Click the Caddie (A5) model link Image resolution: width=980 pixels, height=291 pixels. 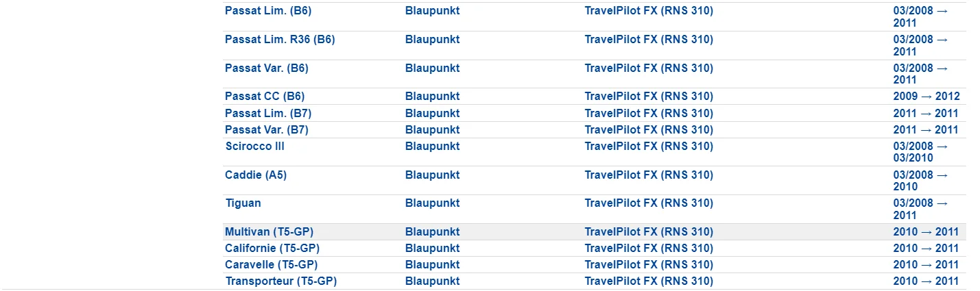pyautogui.click(x=256, y=175)
